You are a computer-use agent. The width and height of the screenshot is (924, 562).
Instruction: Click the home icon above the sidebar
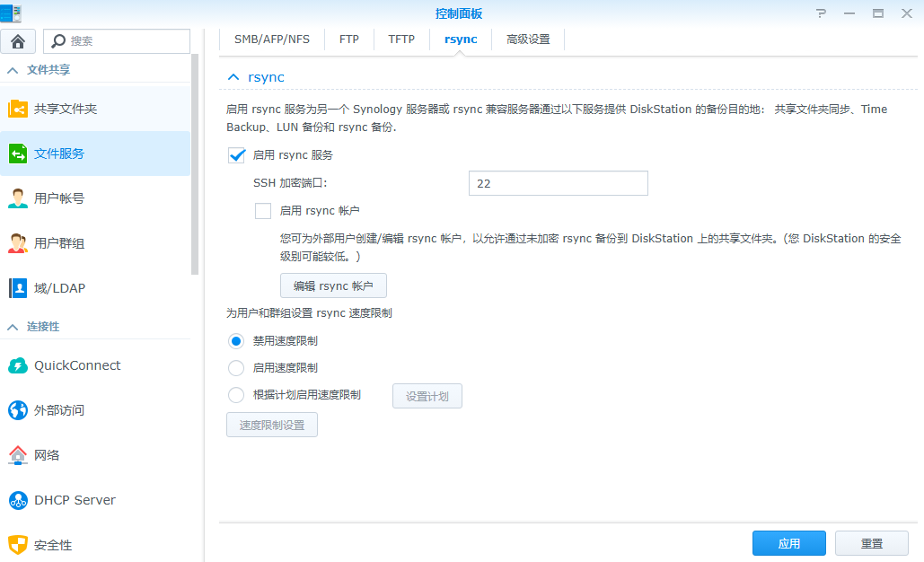coord(18,40)
